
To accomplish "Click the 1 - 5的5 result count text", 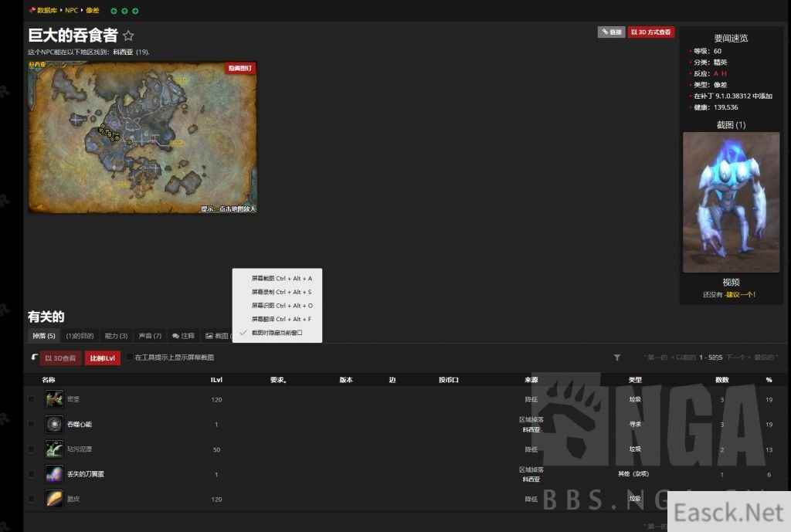I will [x=711, y=357].
